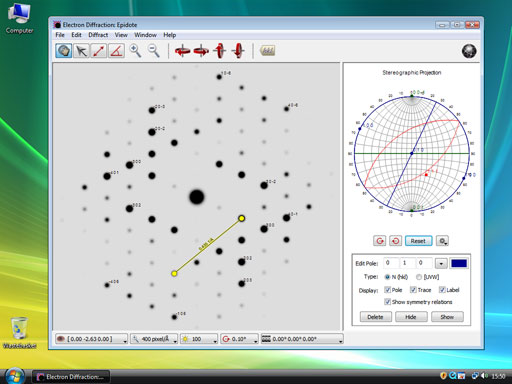Image resolution: width=512 pixels, height=384 pixels.
Task: Click the Hide button
Action: 411,317
